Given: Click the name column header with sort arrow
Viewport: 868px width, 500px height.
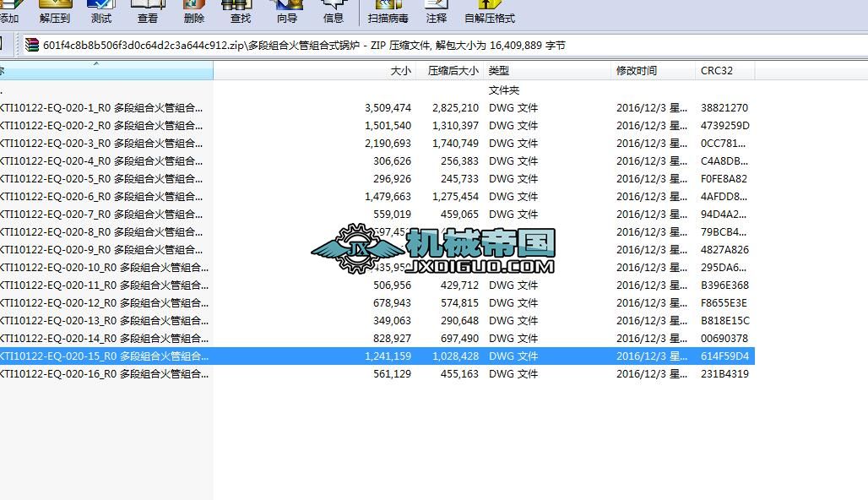Looking at the screenshot, I should (106, 70).
